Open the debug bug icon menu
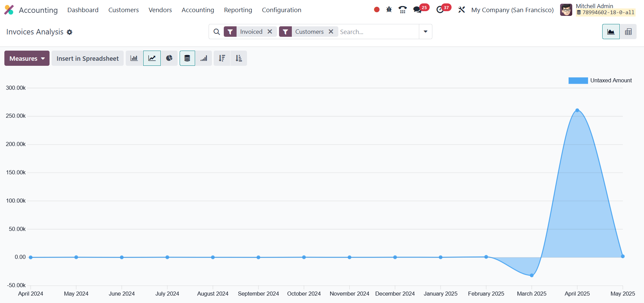Image resolution: width=644 pixels, height=303 pixels. [x=389, y=10]
